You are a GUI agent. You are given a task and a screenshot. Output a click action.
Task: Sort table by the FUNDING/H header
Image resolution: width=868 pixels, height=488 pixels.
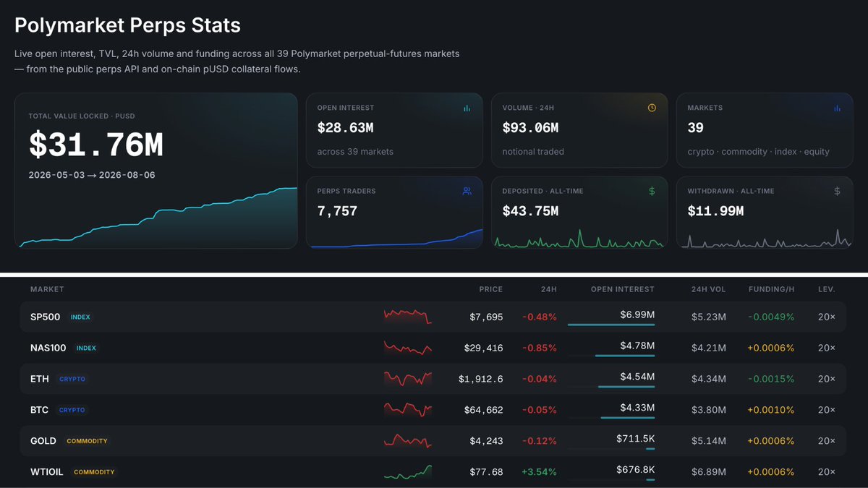[x=772, y=289]
